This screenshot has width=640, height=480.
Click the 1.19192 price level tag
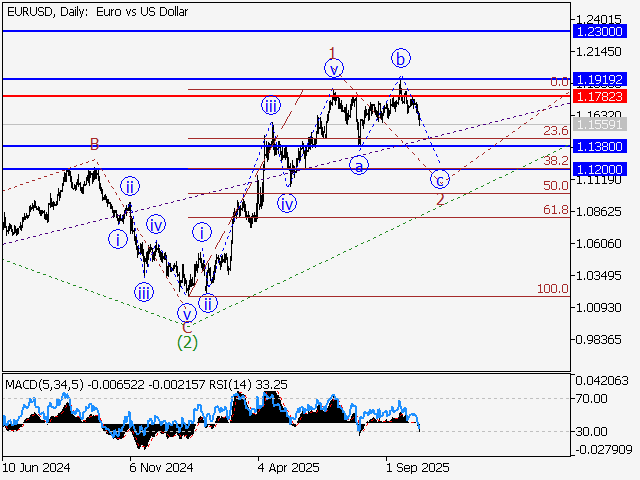point(601,78)
